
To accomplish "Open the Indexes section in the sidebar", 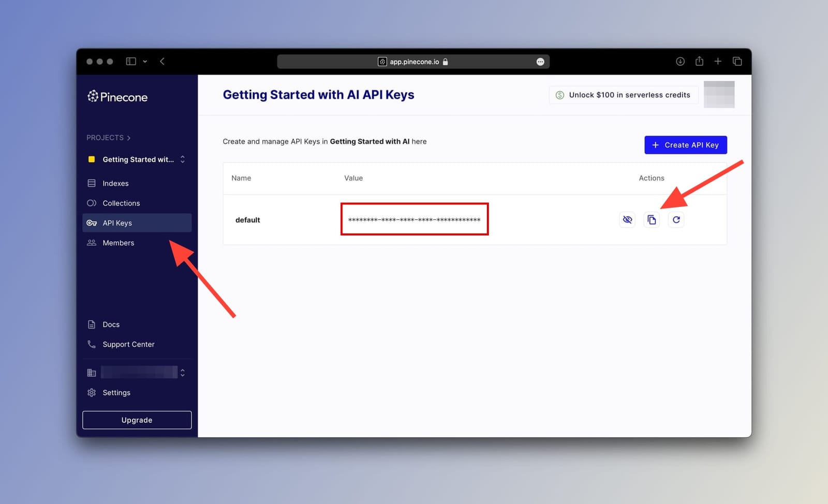I will pos(115,183).
